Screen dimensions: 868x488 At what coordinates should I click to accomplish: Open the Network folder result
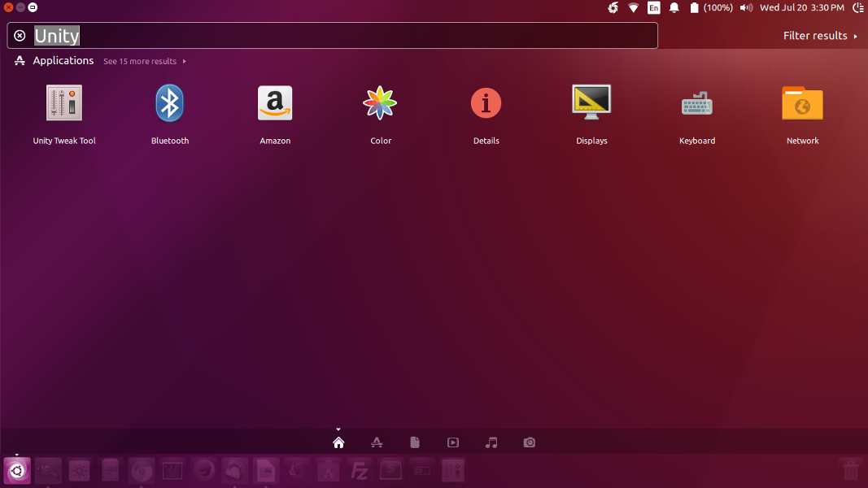pos(802,115)
